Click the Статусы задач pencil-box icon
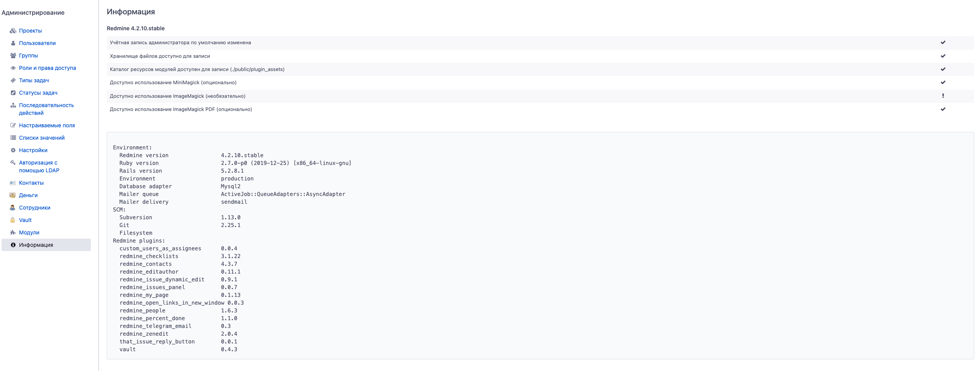The width and height of the screenshot is (980, 371). (13, 93)
